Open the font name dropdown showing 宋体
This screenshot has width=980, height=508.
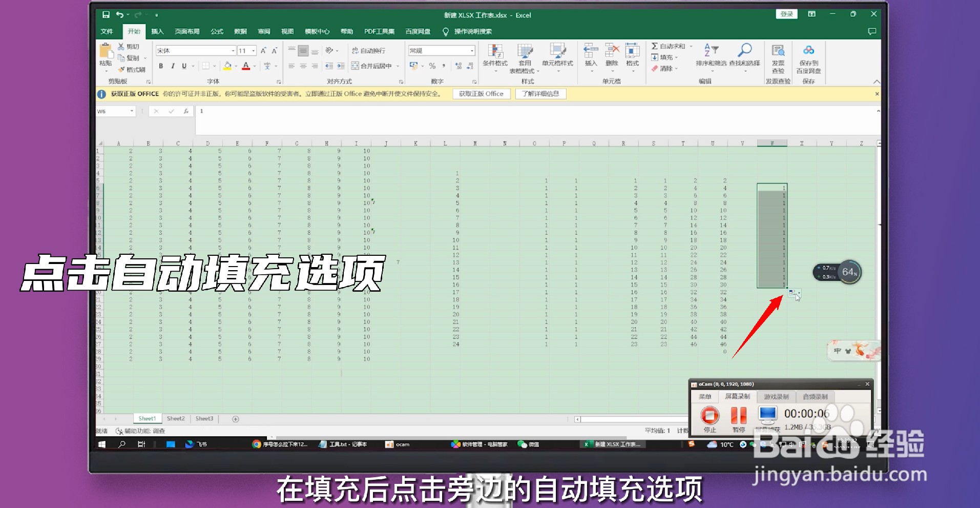pyautogui.click(x=232, y=50)
